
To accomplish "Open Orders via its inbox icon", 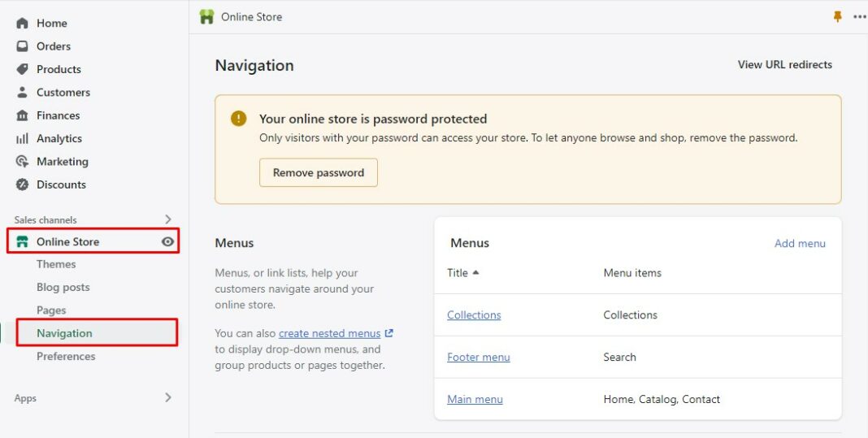I will click(x=22, y=46).
